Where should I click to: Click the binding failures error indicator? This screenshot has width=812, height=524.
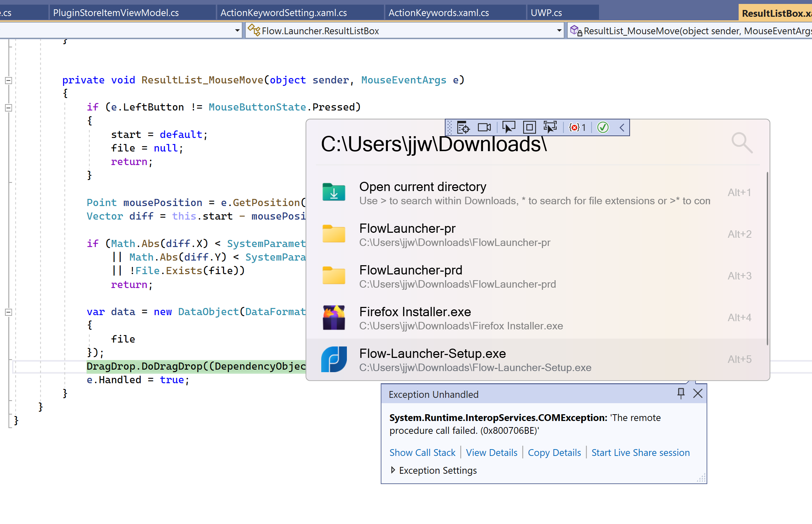point(577,128)
